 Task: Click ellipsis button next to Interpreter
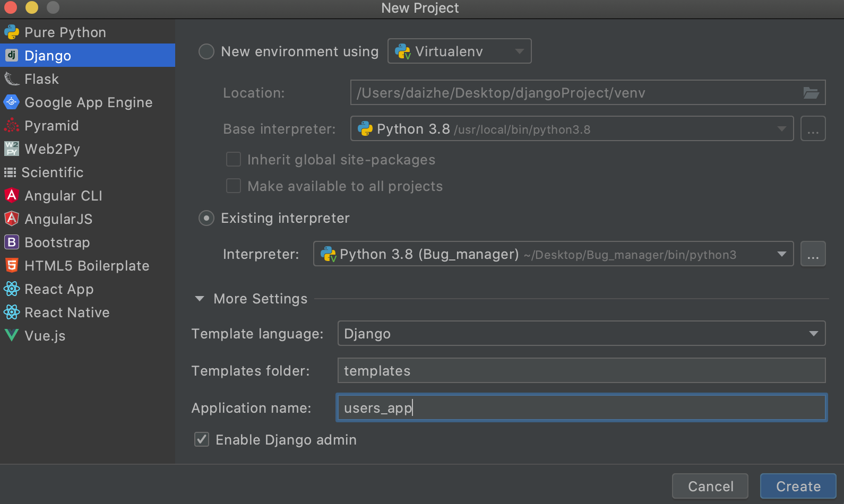tap(813, 254)
